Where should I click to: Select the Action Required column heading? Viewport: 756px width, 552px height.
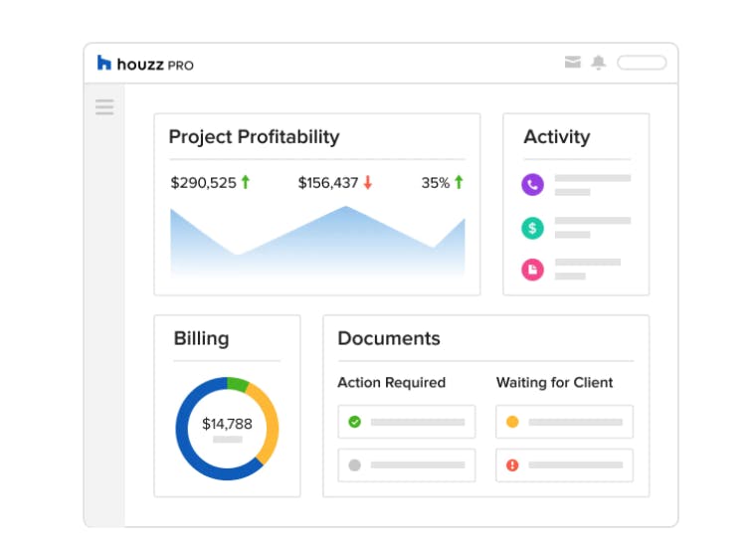pyautogui.click(x=391, y=383)
